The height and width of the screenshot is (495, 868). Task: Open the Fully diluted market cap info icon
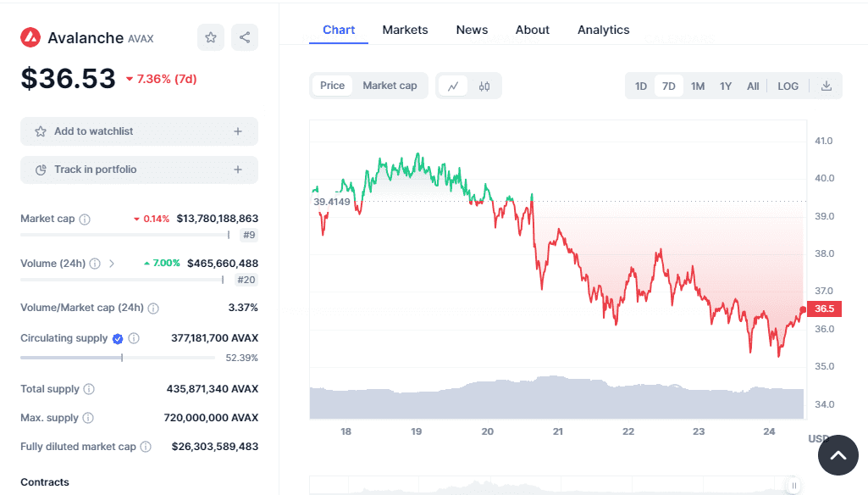(146, 447)
